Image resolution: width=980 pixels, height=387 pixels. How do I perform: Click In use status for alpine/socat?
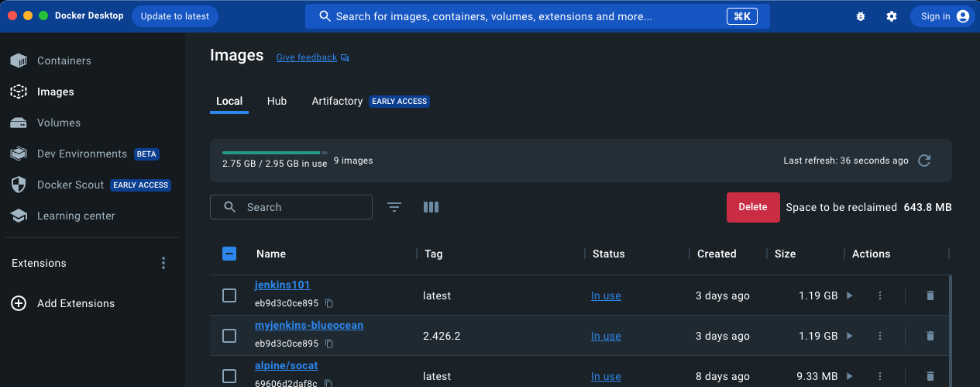606,376
